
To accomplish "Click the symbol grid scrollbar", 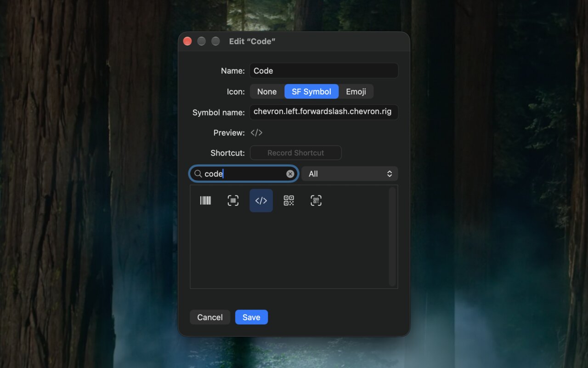I will [392, 237].
